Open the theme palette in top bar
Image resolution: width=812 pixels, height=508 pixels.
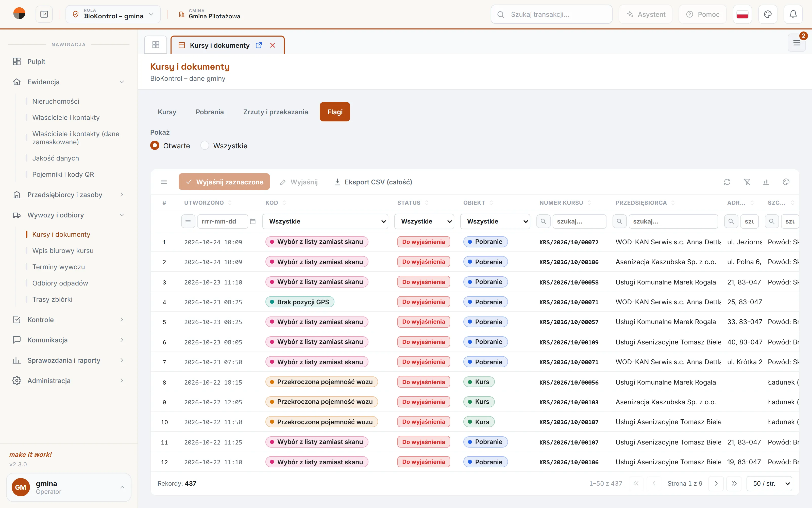coord(768,14)
